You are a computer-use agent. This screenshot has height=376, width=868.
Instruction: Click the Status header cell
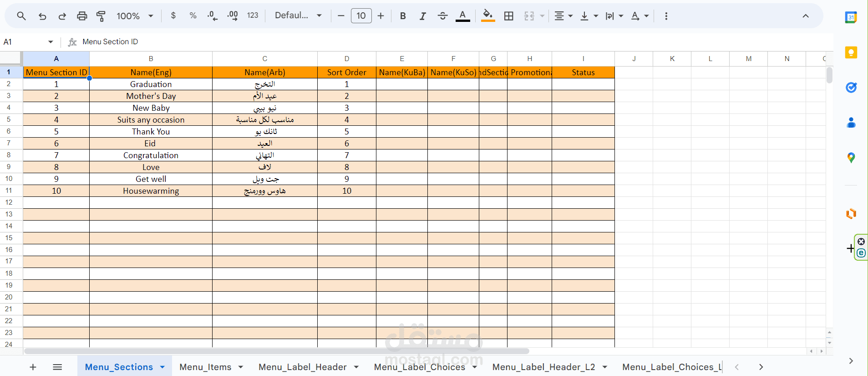(x=583, y=72)
